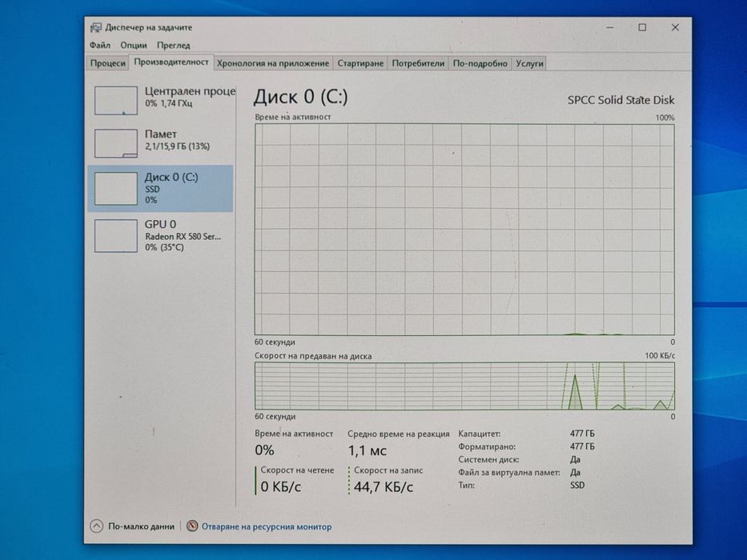Click the Диск 0 (C:) heading

coord(300,97)
